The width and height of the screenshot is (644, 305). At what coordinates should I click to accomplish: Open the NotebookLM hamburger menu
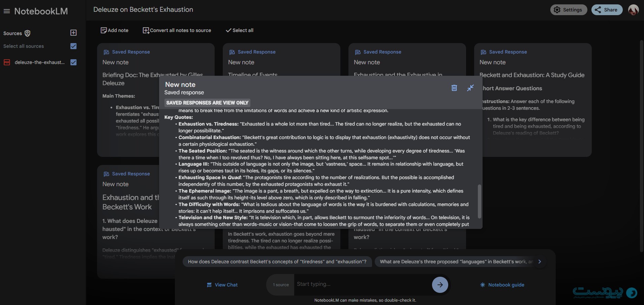coord(6,11)
